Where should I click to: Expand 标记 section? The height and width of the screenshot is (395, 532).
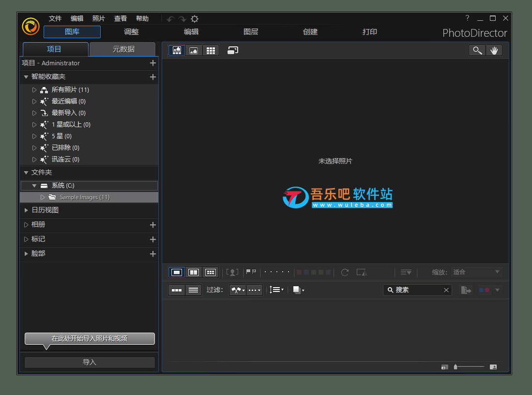(26, 239)
